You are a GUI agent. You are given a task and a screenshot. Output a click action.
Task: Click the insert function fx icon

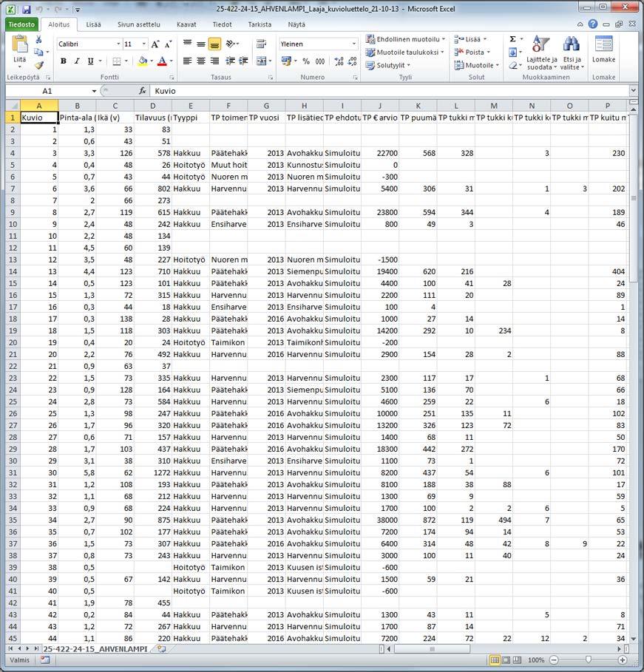[143, 91]
